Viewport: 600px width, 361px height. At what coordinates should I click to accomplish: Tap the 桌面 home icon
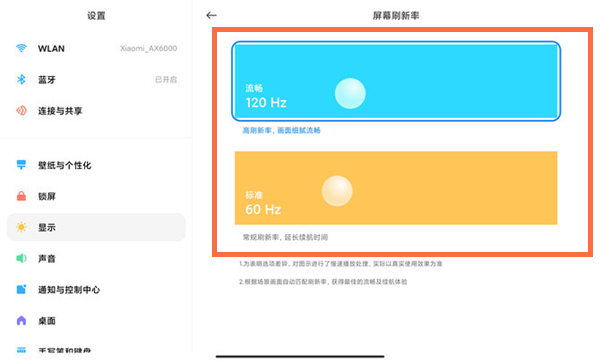[21, 320]
